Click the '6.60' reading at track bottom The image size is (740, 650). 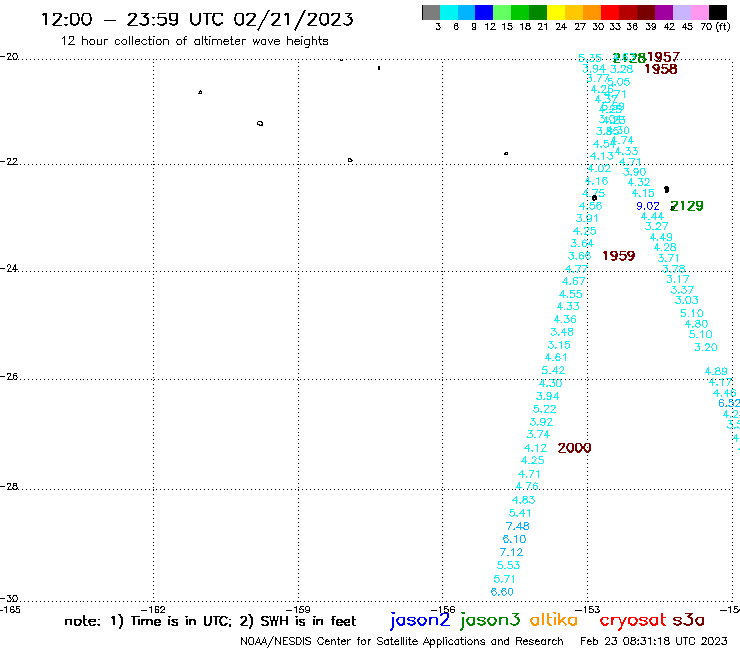(x=502, y=592)
